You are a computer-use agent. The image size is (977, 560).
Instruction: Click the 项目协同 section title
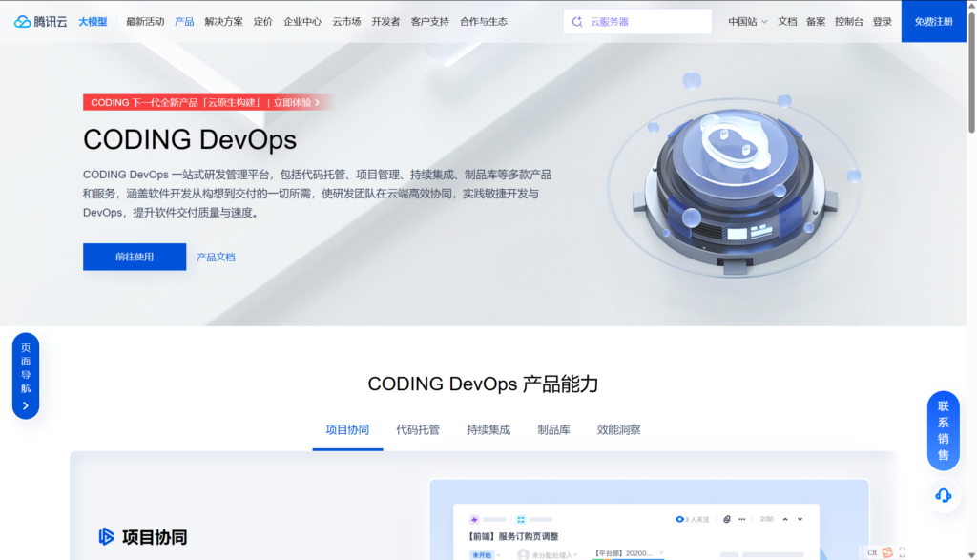click(x=155, y=537)
